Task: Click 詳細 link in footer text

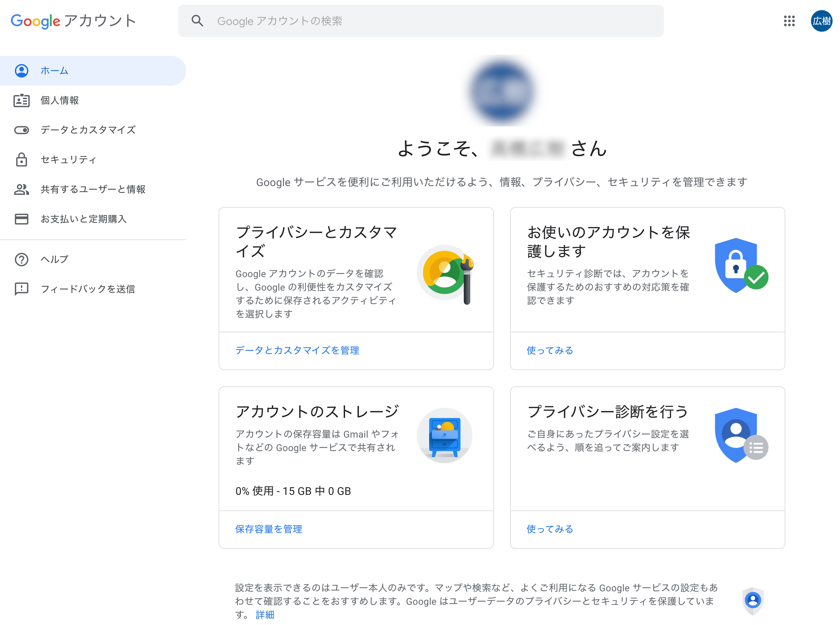Action: tap(264, 615)
